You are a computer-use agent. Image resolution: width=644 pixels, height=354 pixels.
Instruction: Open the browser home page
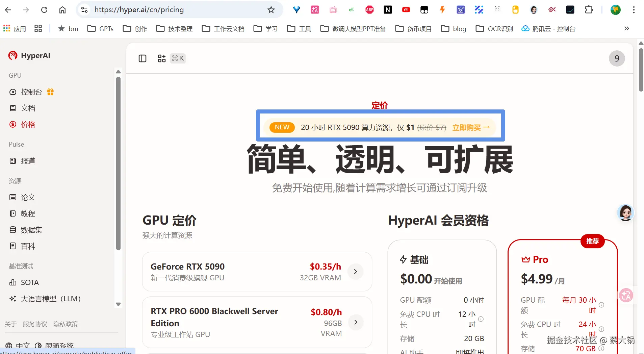(62, 10)
